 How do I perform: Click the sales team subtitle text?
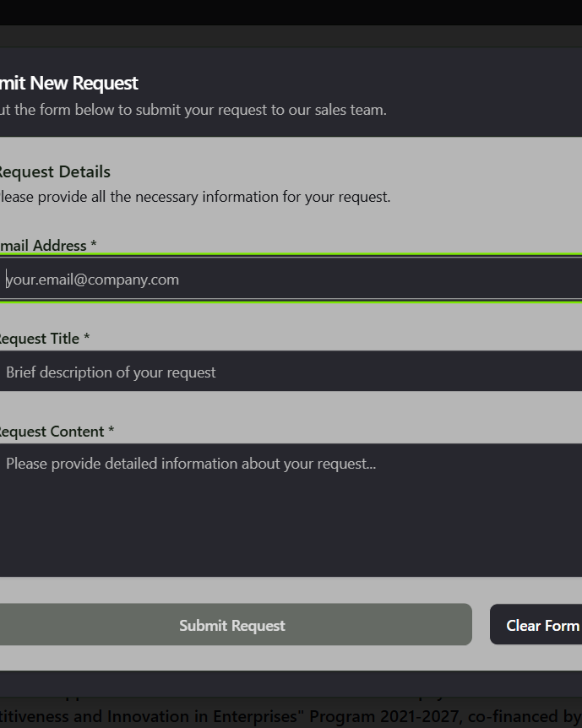[194, 110]
